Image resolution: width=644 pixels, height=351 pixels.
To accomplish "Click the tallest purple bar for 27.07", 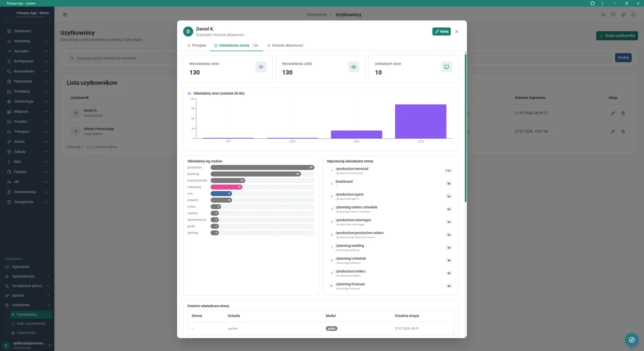I will (x=421, y=121).
